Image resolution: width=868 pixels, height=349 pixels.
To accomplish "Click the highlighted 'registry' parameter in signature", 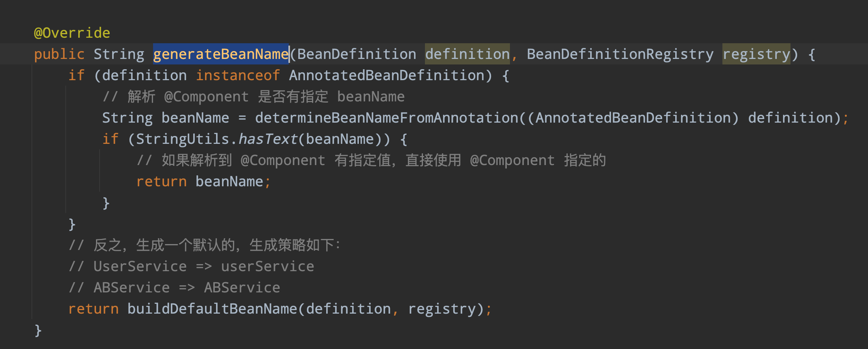I will [x=756, y=54].
